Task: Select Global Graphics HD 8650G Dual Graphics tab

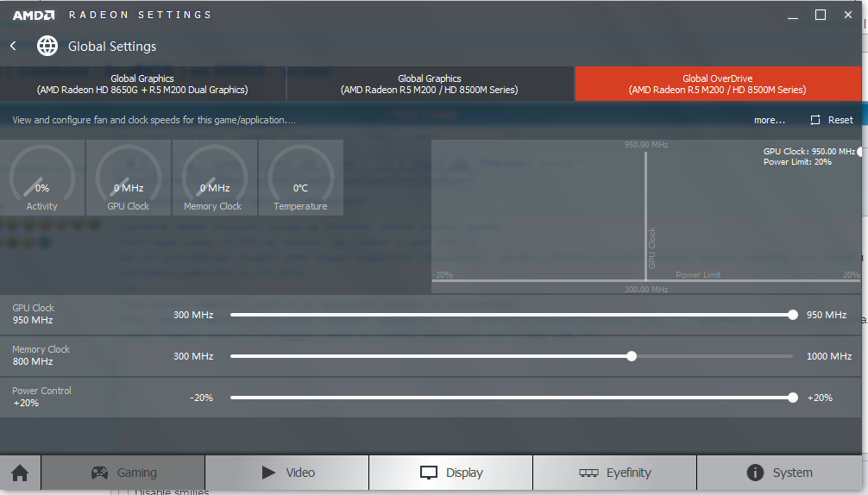Action: 142,84
